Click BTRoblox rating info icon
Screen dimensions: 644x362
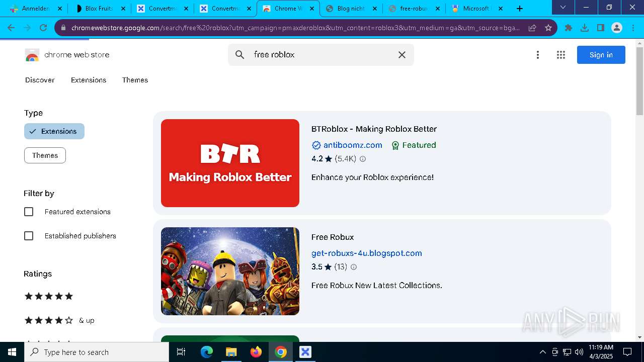pyautogui.click(x=363, y=159)
